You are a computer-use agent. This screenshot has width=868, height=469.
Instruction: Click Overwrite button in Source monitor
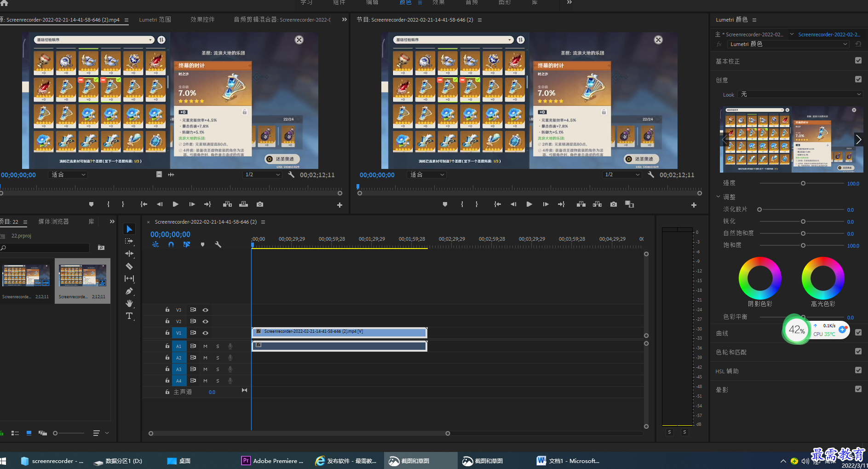pyautogui.click(x=244, y=204)
